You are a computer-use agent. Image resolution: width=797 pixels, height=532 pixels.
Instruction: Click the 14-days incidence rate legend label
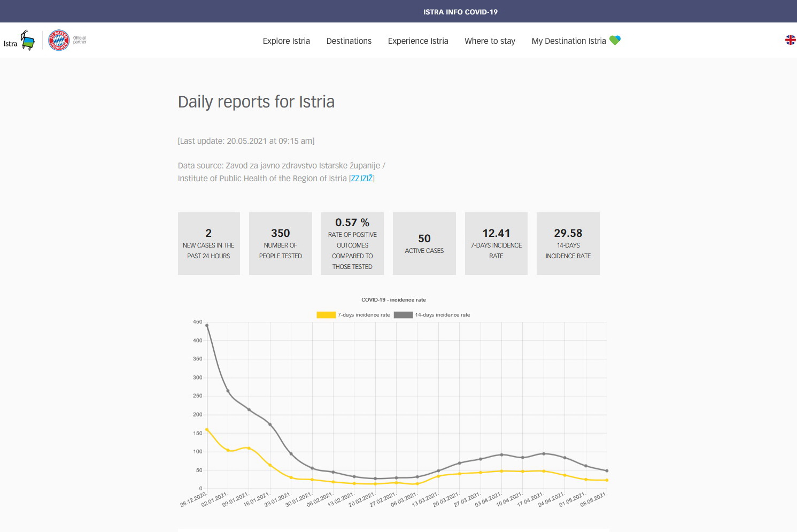pos(443,315)
